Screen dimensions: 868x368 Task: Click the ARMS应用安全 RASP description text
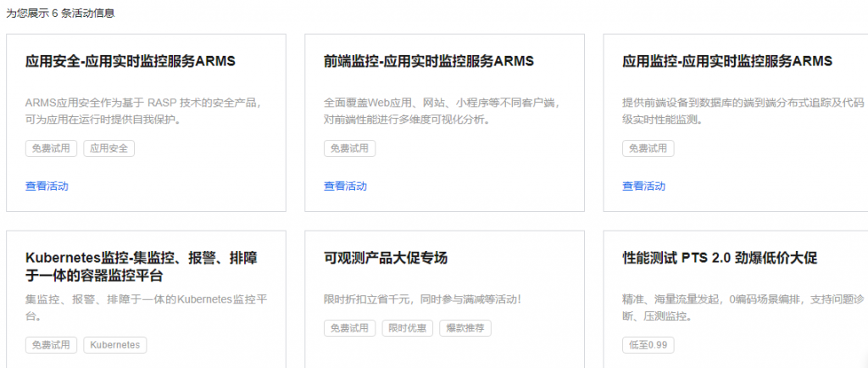coord(143,111)
